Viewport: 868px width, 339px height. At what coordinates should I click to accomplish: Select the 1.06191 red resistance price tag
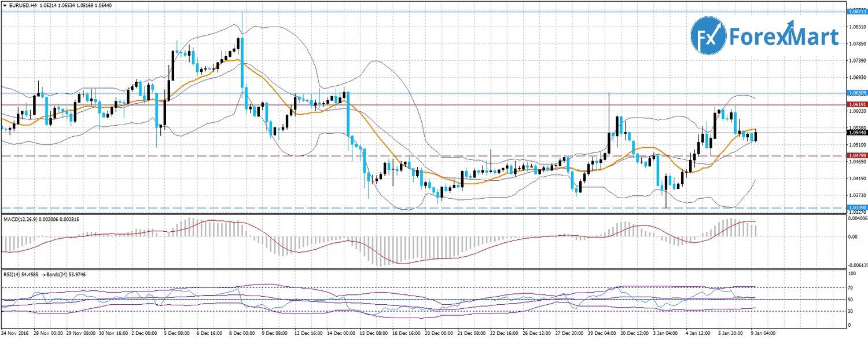point(856,104)
